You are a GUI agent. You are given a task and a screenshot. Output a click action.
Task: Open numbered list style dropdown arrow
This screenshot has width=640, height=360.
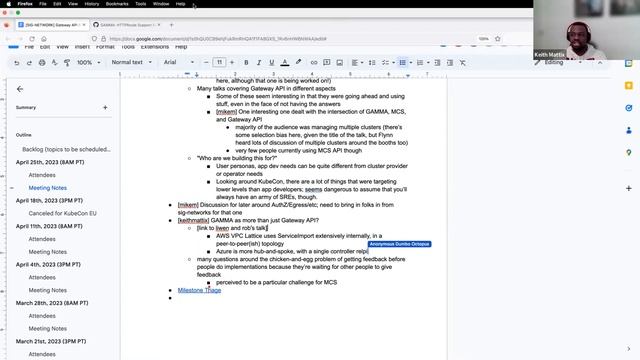click(x=428, y=62)
